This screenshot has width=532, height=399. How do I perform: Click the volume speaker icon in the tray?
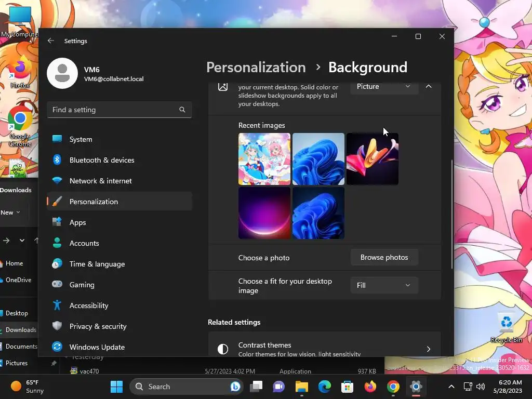tap(481, 387)
